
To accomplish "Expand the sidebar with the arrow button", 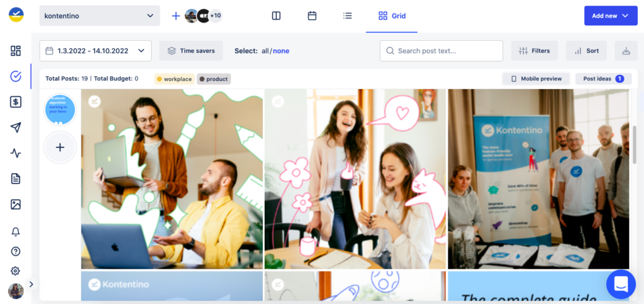I will coord(31,284).
